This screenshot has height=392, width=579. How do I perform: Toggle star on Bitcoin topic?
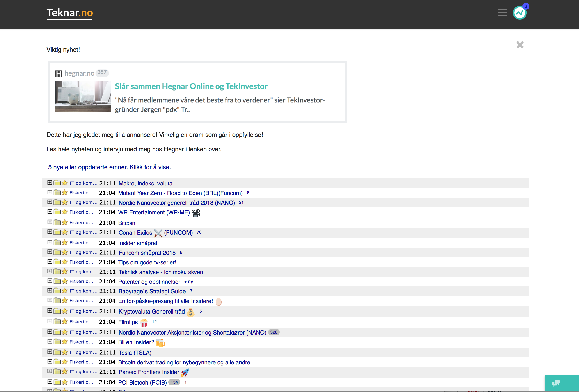65,222
